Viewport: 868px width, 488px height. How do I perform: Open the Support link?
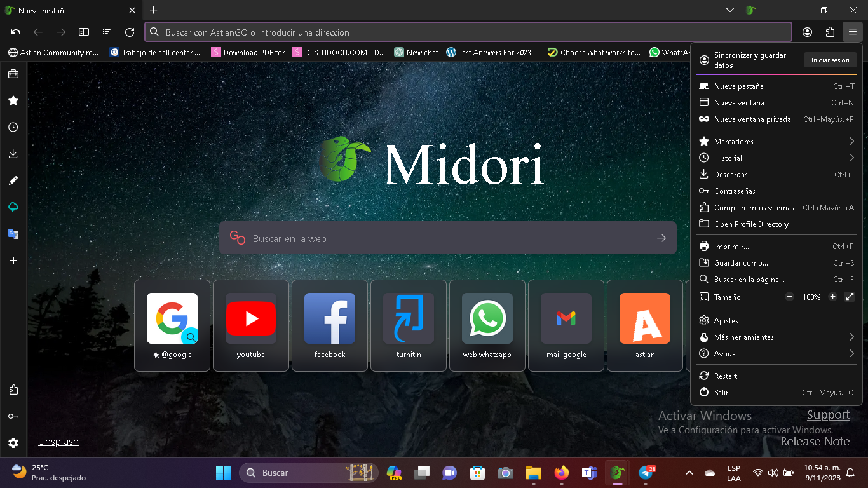tap(828, 415)
